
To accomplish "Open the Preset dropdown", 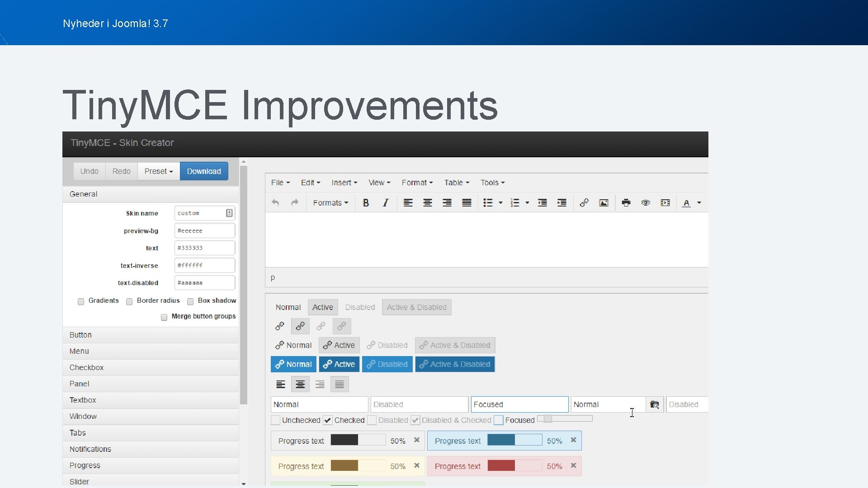I will click(x=159, y=171).
